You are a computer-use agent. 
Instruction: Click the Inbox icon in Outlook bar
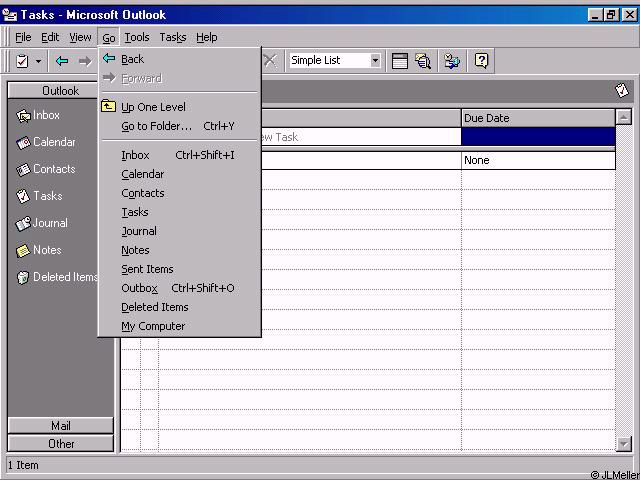24,116
